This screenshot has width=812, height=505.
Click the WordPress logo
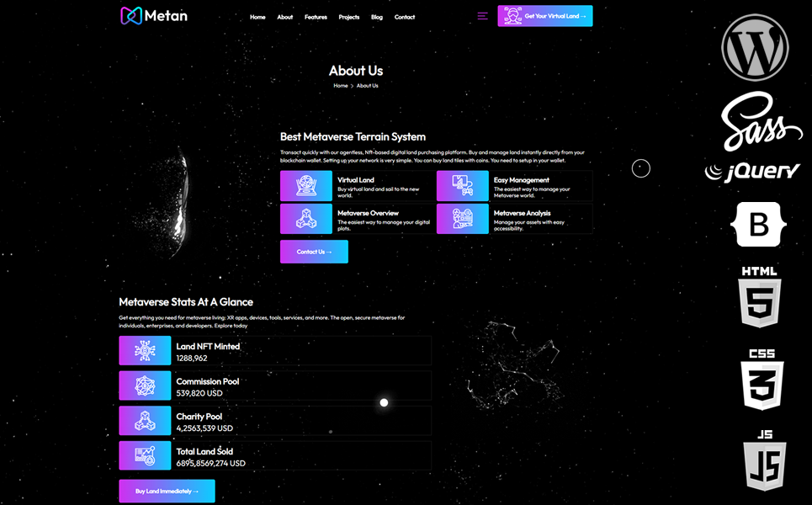755,47
